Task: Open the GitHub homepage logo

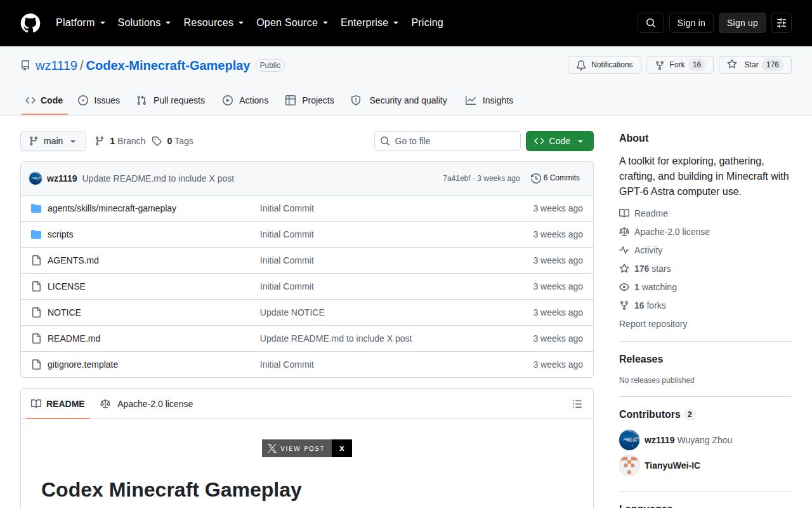Action: coord(30,23)
